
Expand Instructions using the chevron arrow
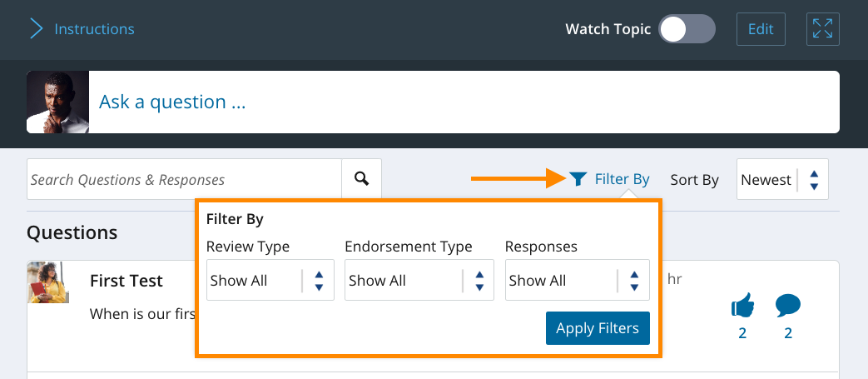36,29
